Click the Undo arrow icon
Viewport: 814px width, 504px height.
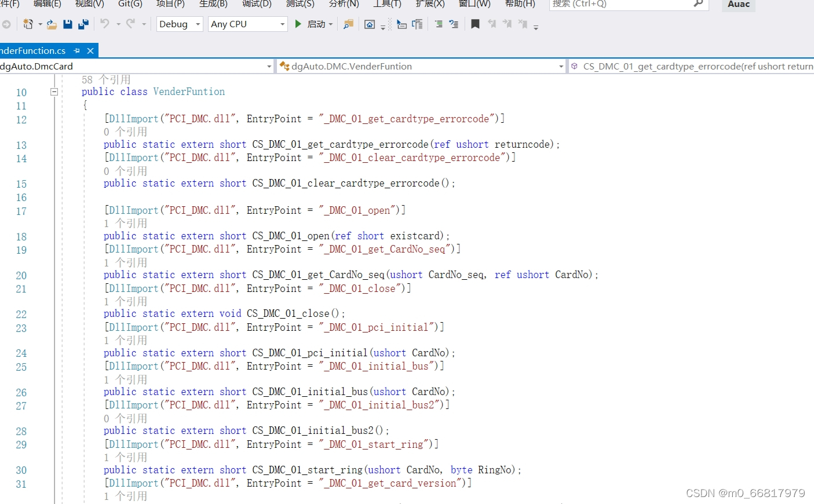coord(104,24)
